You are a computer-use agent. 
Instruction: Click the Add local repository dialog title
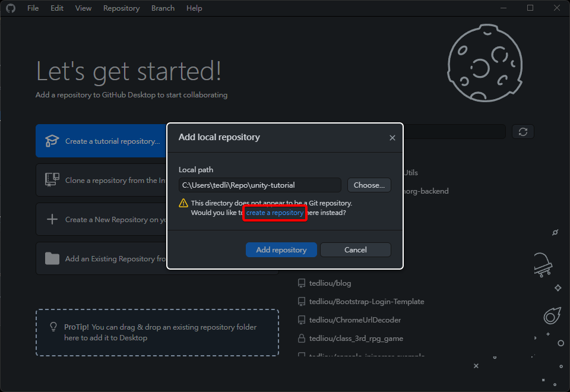(219, 137)
